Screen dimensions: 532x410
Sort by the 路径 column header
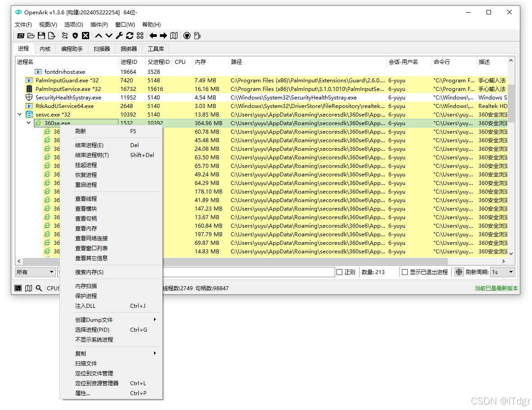coord(307,62)
